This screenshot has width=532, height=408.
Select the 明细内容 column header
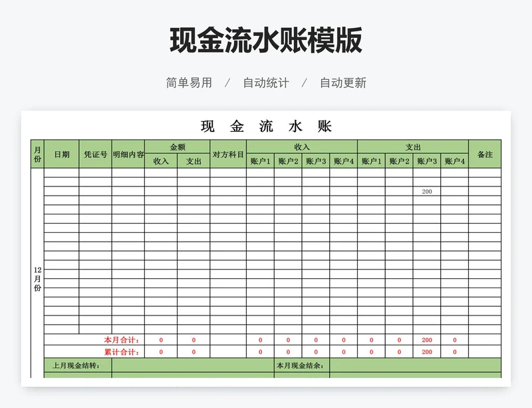(x=128, y=154)
